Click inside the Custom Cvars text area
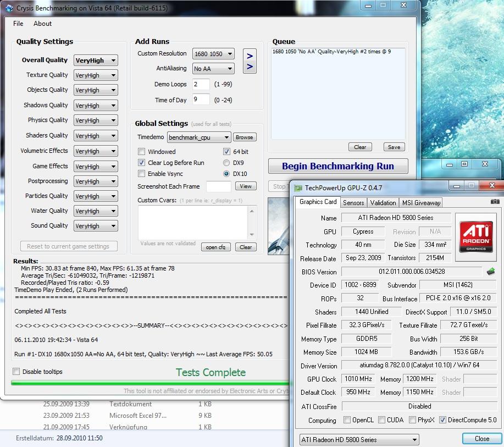Image resolution: width=504 pixels, height=447 pixels. tap(193, 223)
